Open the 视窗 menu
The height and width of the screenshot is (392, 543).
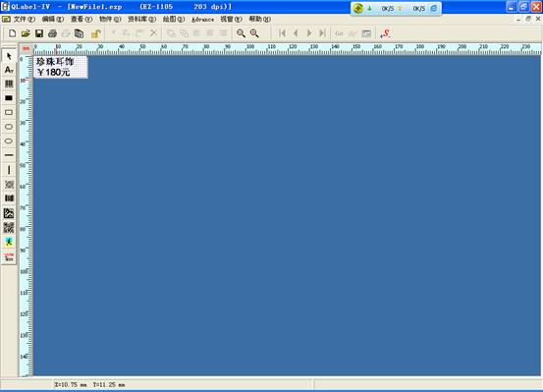pyautogui.click(x=231, y=19)
